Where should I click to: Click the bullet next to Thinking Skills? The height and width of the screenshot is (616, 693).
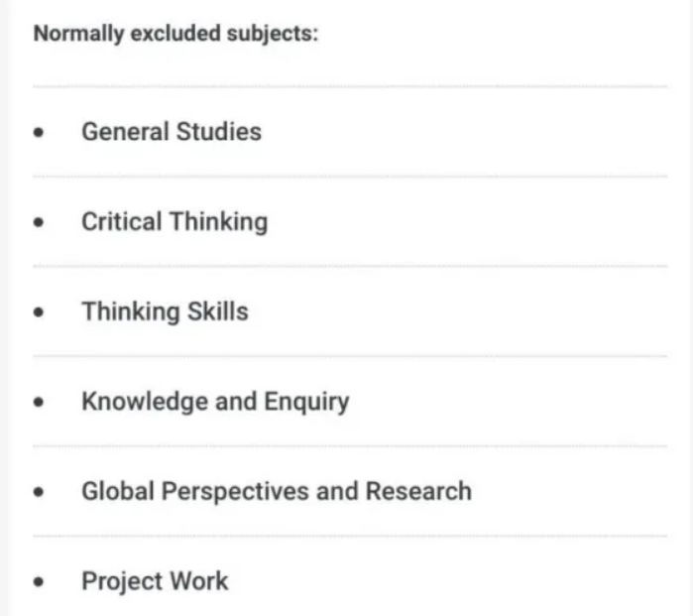point(39,312)
